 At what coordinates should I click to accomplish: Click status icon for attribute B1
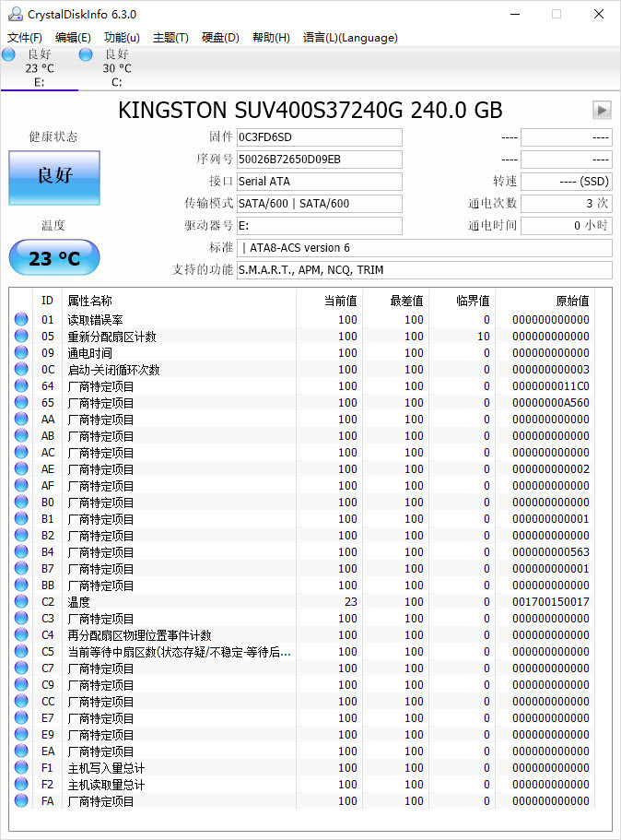pos(21,518)
